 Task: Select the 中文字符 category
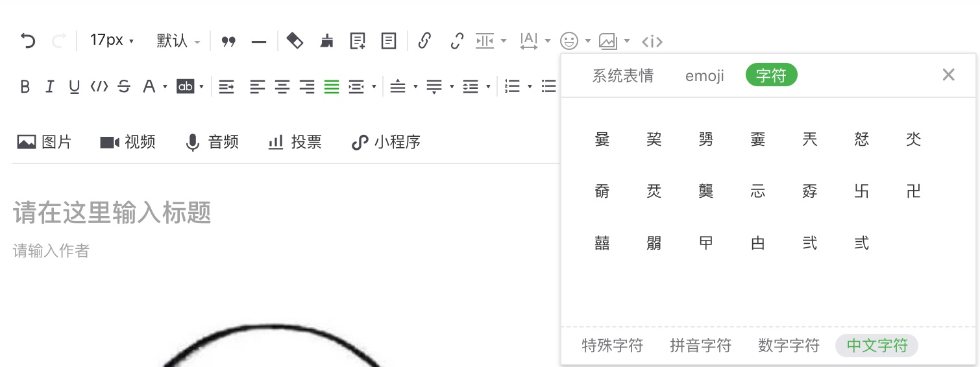[877, 346]
